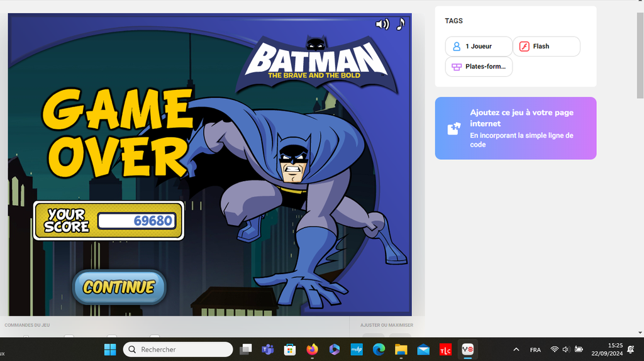Click the score field showing 69680
Screen dimensions: 644x361
click(136, 221)
